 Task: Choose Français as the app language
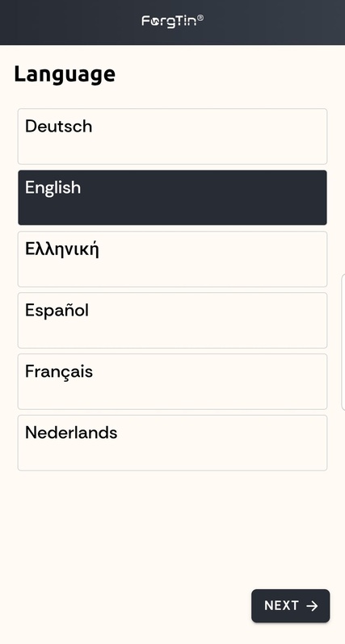point(172,382)
